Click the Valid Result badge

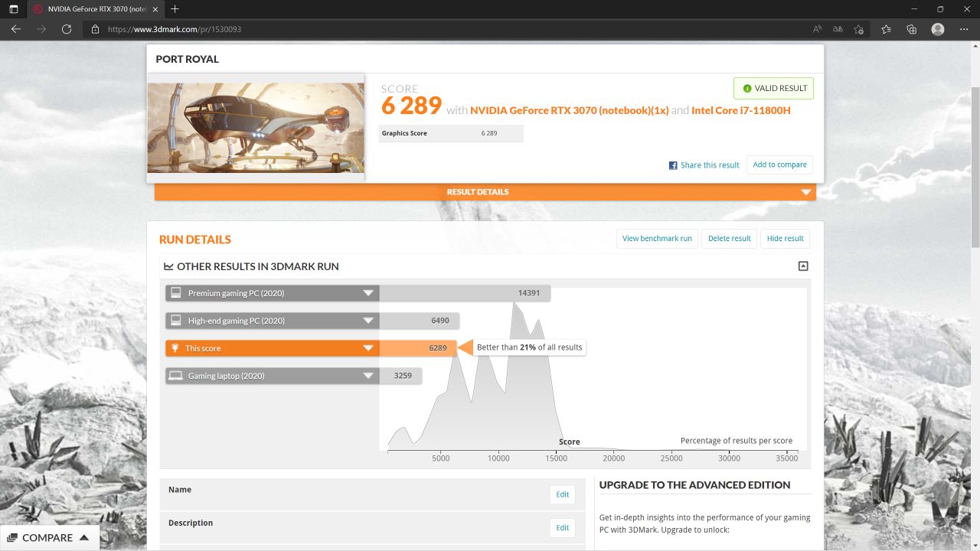coord(773,88)
